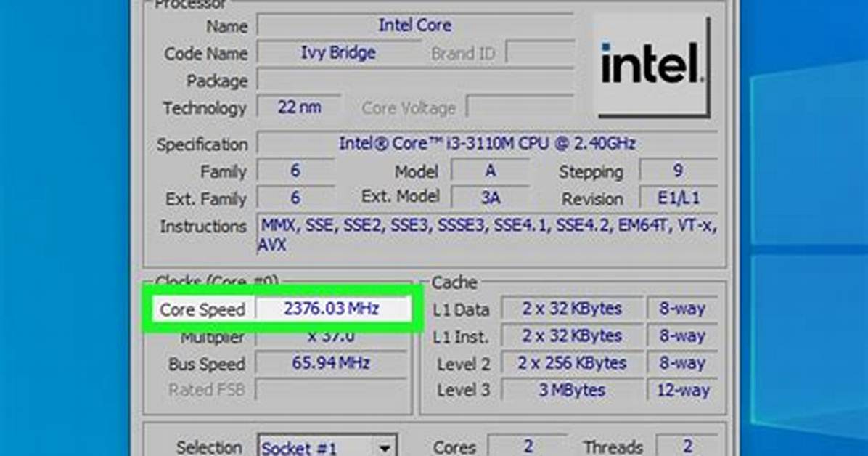
Task: Click the Cores count value 2
Action: tap(528, 446)
